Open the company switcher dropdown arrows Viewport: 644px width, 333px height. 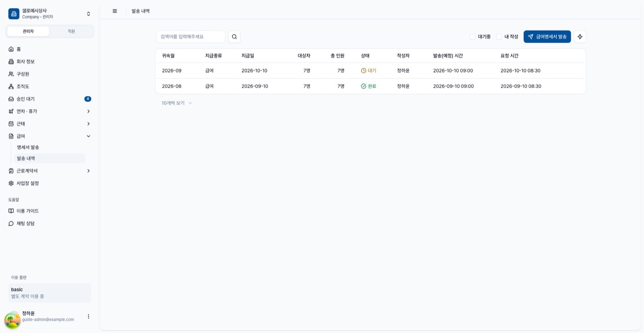point(88,14)
